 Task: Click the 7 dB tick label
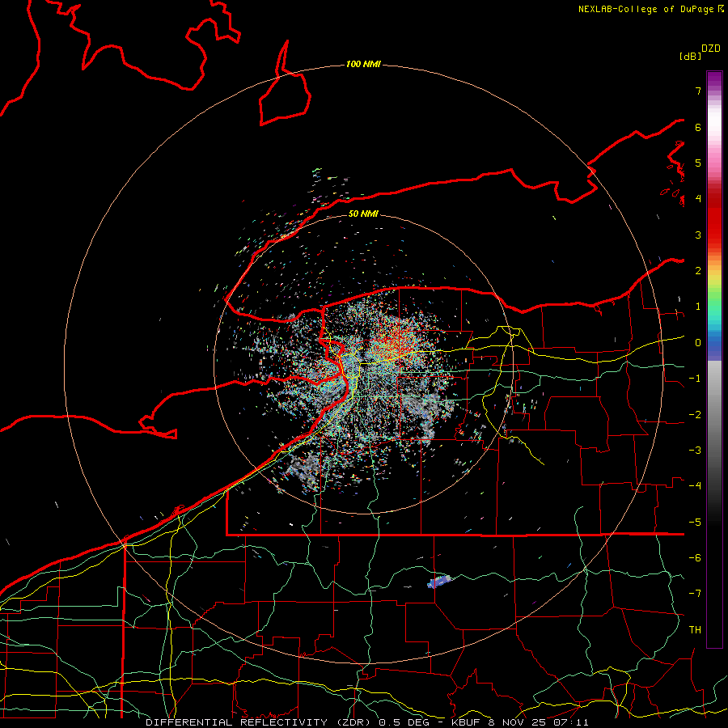click(698, 91)
